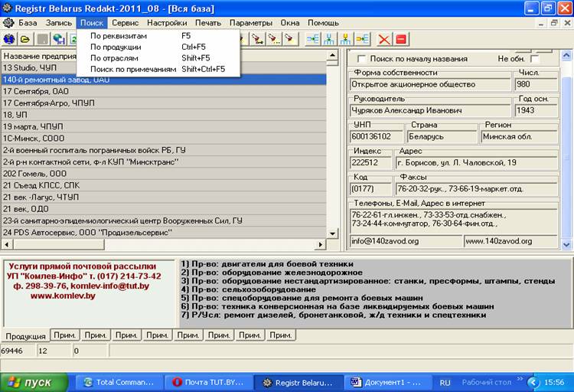Click the red square stop toolbar icon
The image size is (574, 392).
coord(401,39)
